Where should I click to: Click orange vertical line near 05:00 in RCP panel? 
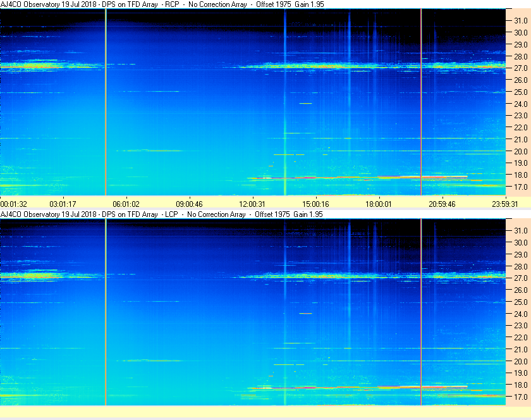pos(106,102)
